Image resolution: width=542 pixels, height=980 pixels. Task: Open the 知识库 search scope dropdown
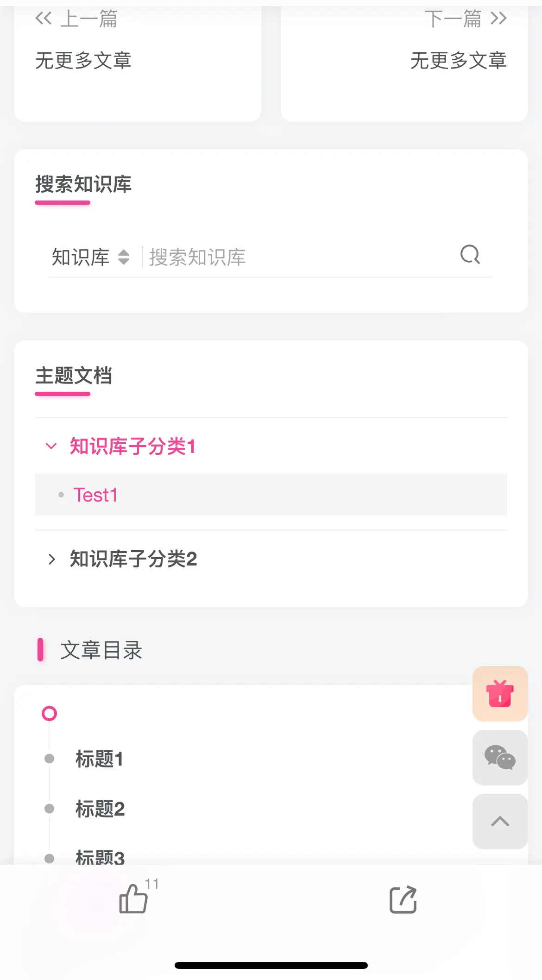tap(91, 257)
